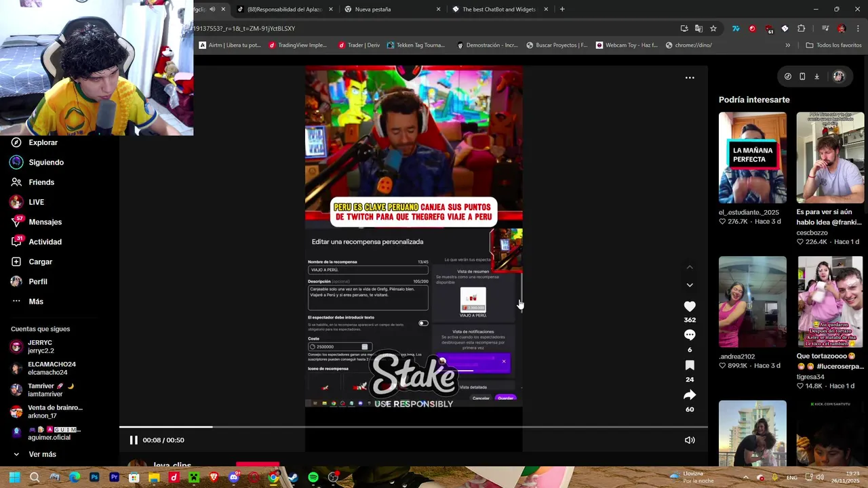Screen dimensions: 868x488
Task: Switch to the Responsabilidad del Aplazo tab
Action: point(285,9)
